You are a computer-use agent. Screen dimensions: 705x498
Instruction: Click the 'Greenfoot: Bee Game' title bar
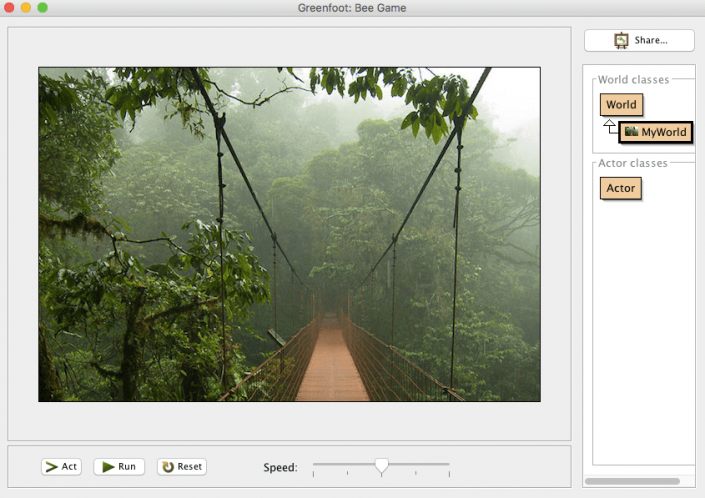click(x=352, y=8)
